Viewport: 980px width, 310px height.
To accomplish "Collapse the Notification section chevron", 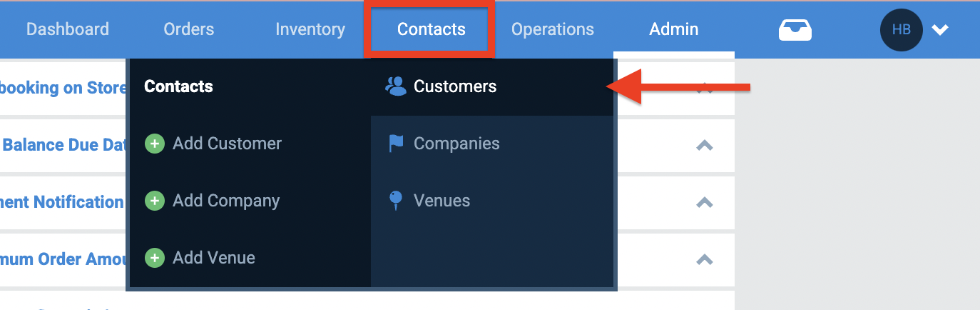I will pos(705,202).
